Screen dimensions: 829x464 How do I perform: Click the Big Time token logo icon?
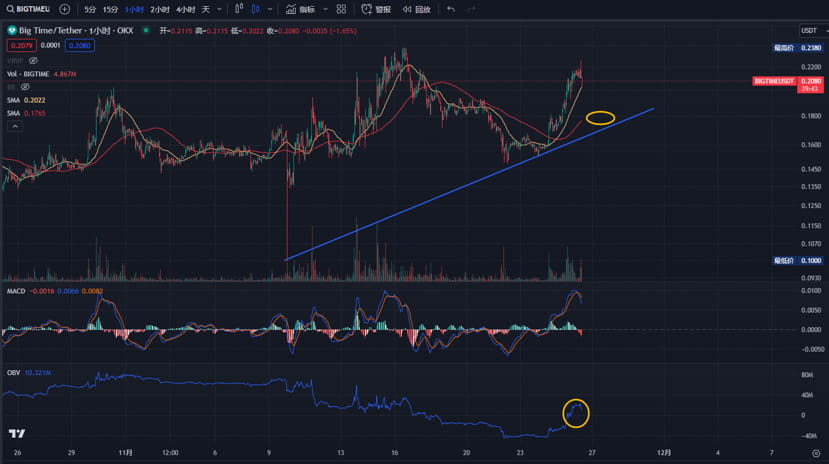click(12, 31)
